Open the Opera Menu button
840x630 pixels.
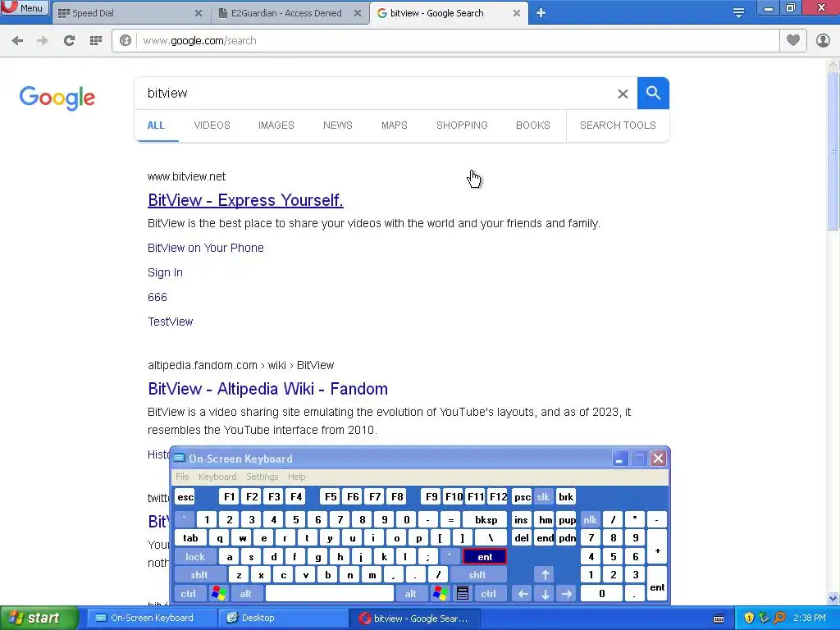[25, 7]
